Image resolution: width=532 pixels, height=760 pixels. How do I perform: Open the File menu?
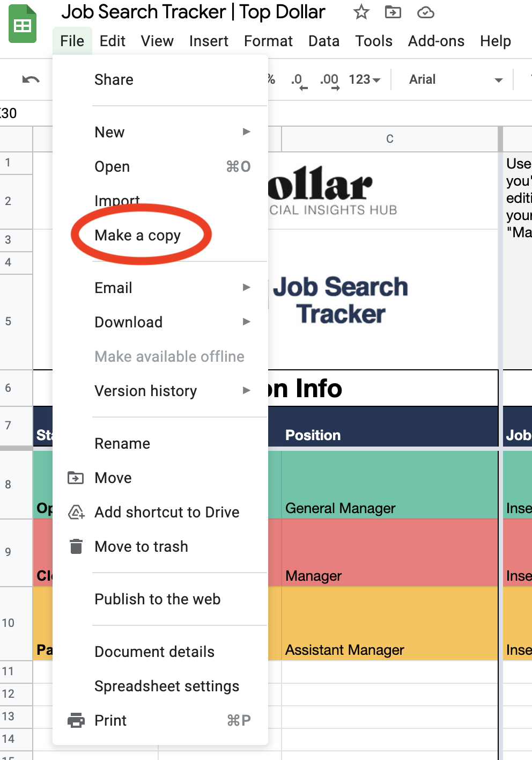(x=72, y=41)
